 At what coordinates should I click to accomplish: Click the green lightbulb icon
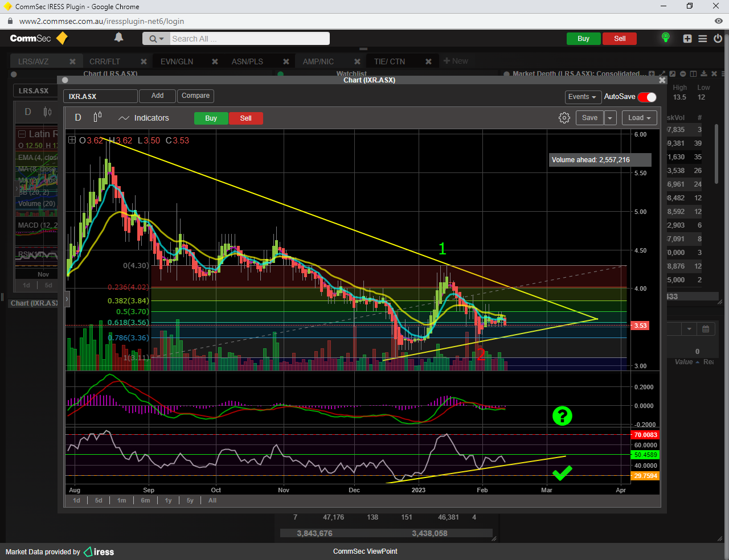(x=665, y=38)
